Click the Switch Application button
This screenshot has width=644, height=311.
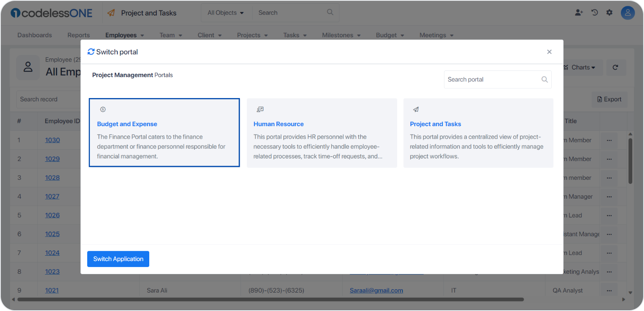(x=118, y=259)
